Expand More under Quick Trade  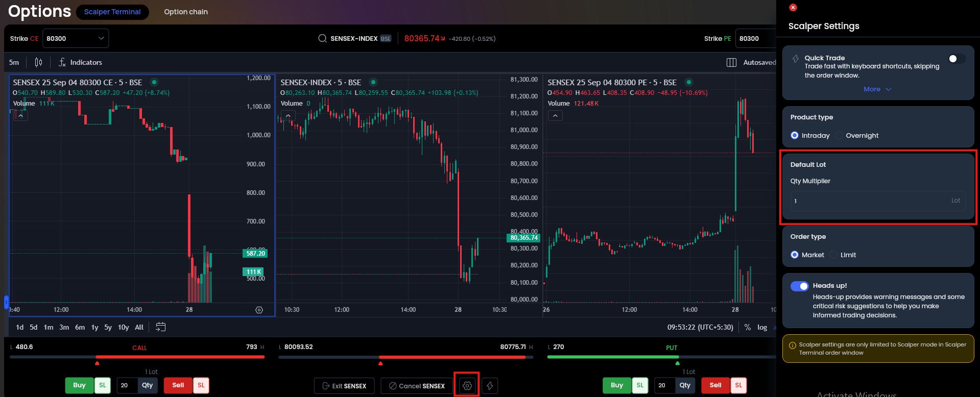pos(877,89)
